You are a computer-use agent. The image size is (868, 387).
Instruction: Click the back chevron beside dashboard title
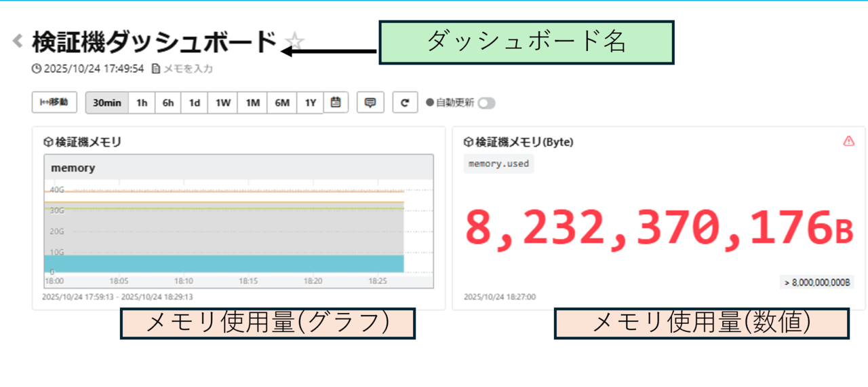(18, 41)
